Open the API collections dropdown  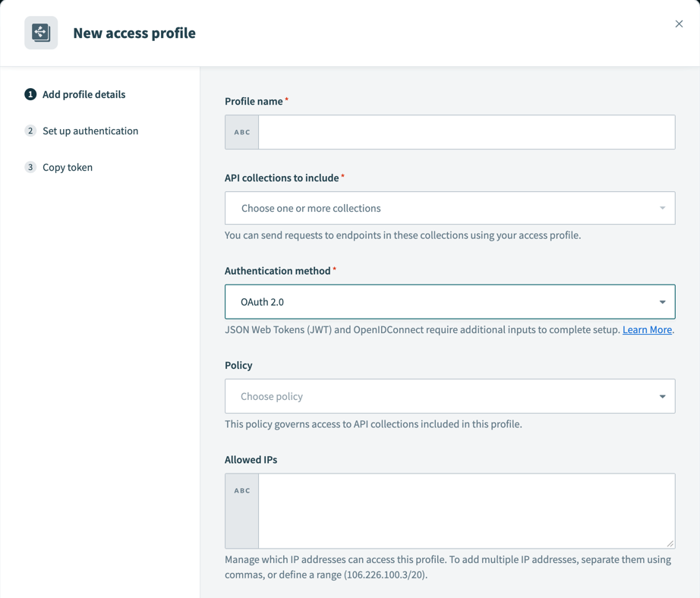coord(449,208)
